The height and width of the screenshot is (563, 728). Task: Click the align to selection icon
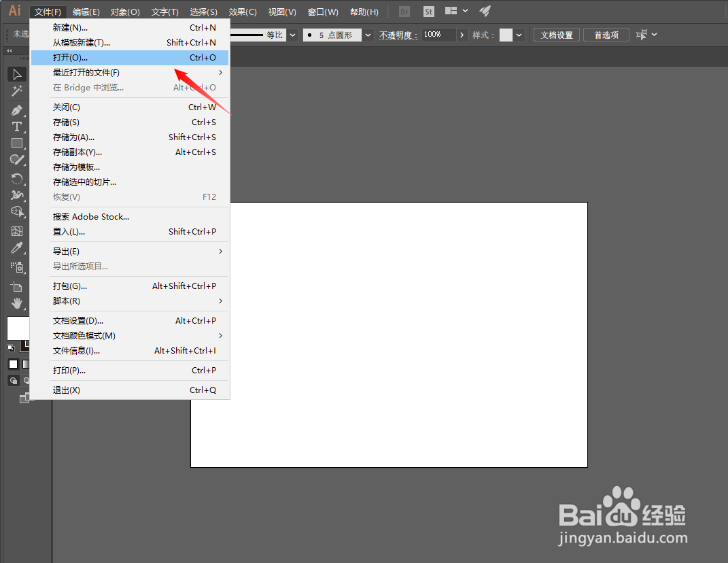(642, 35)
